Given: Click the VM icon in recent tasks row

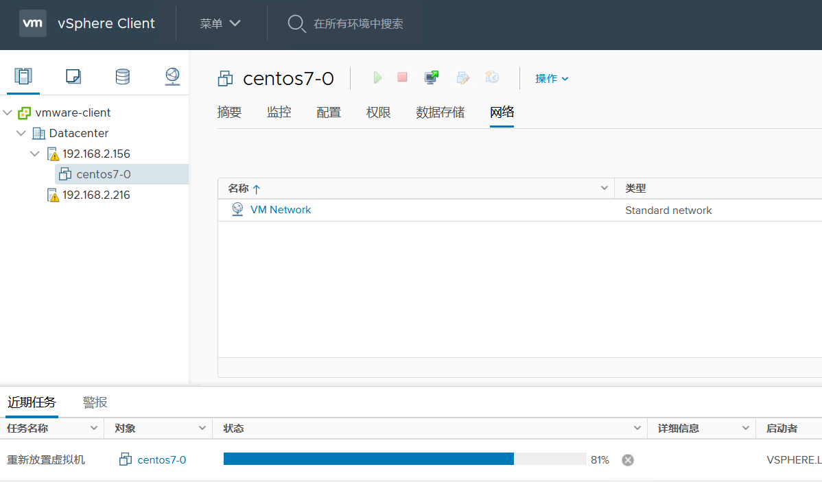Looking at the screenshot, I should pyautogui.click(x=126, y=459).
